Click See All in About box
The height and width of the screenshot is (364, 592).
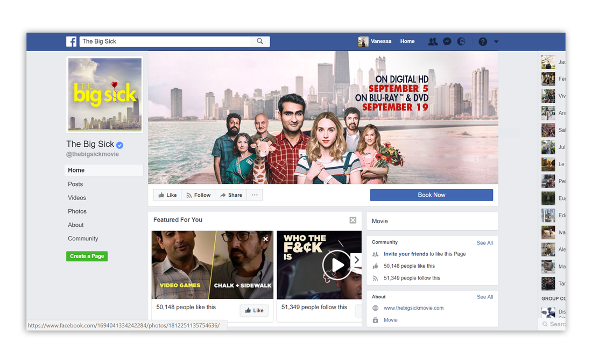tap(485, 297)
